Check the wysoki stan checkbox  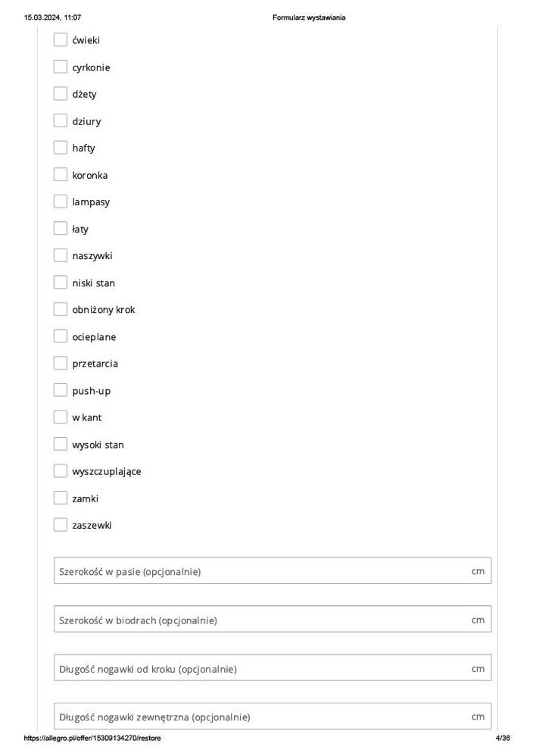tap(61, 444)
